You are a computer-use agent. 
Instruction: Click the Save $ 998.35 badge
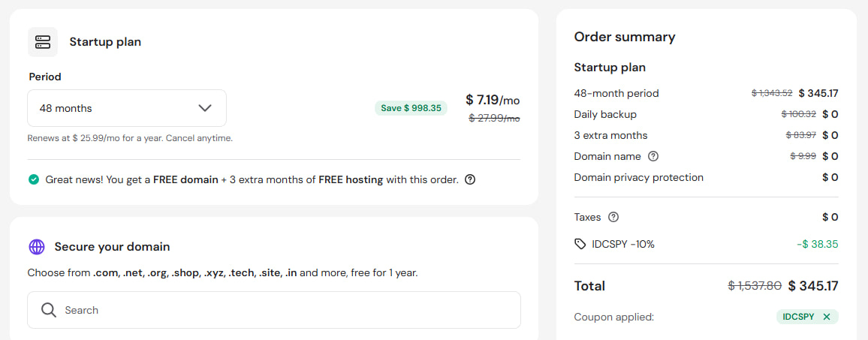(411, 108)
